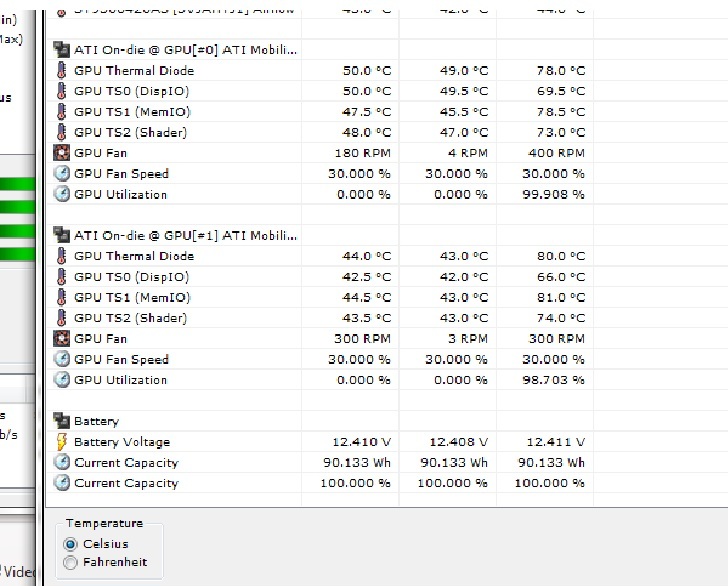Click the 99.908 % maximum utilization value

click(x=553, y=194)
